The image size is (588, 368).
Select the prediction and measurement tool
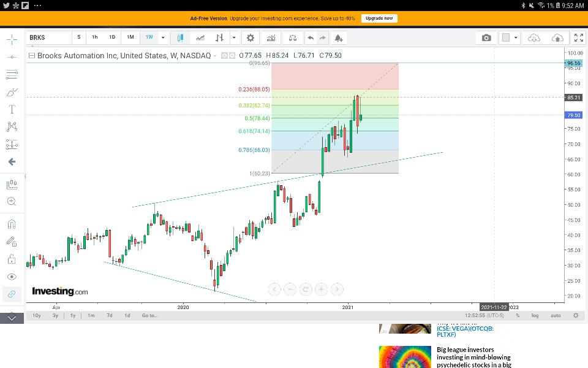12,144
